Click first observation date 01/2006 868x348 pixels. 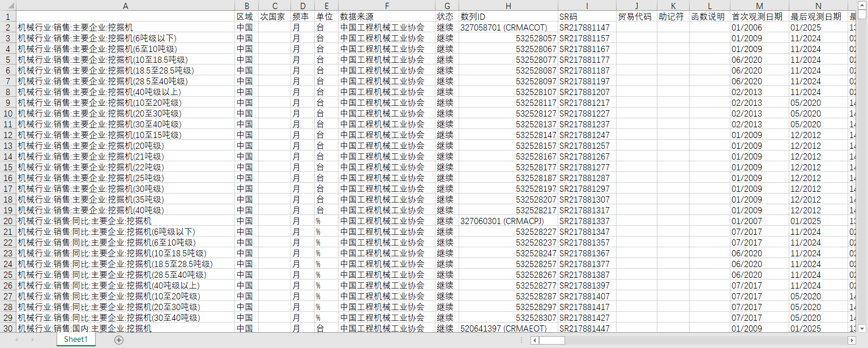(x=759, y=27)
